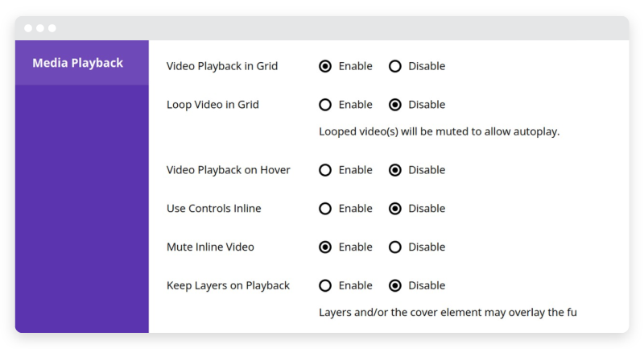
Task: Click the Mute Inline Video label
Action: tap(210, 247)
